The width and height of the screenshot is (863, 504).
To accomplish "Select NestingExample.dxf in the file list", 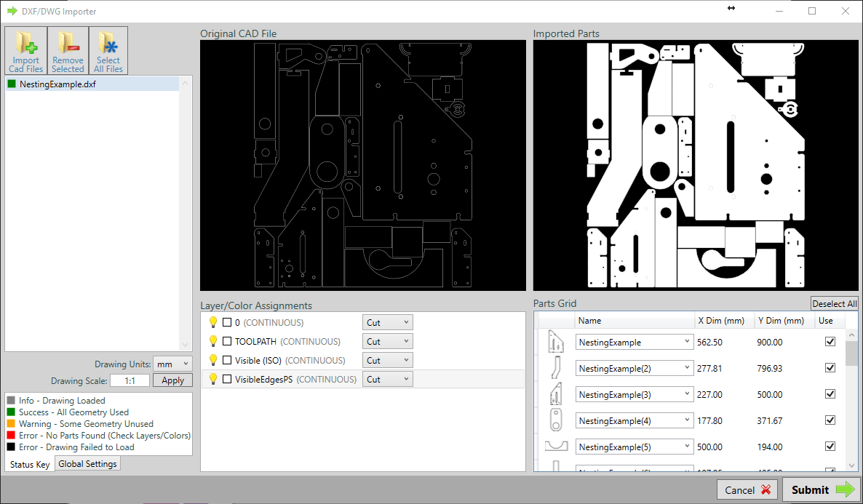I will click(x=57, y=84).
